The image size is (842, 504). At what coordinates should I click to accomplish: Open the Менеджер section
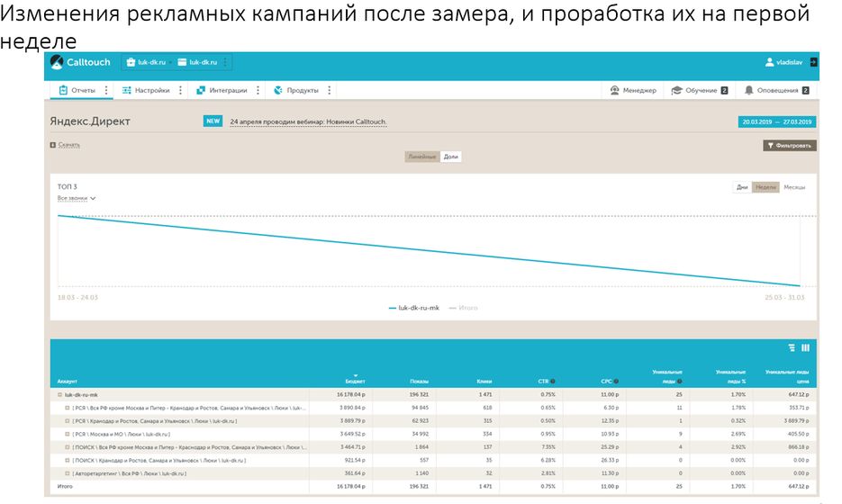click(x=633, y=90)
